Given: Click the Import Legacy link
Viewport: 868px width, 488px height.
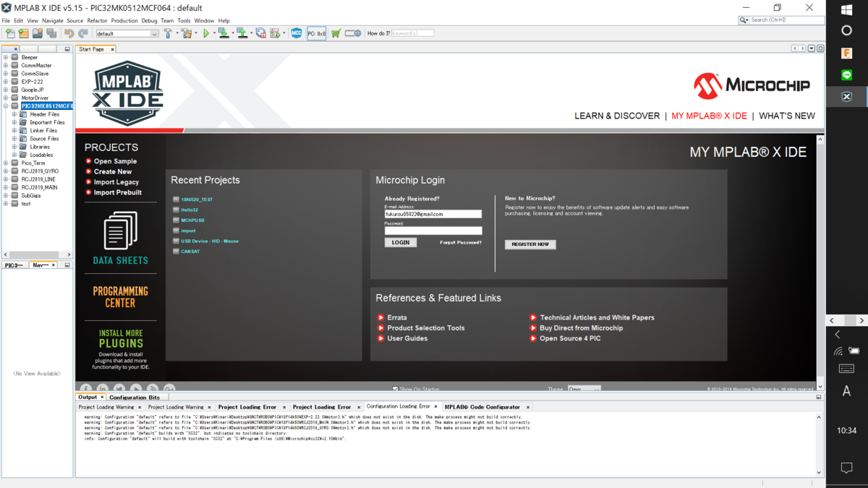Looking at the screenshot, I should (116, 182).
